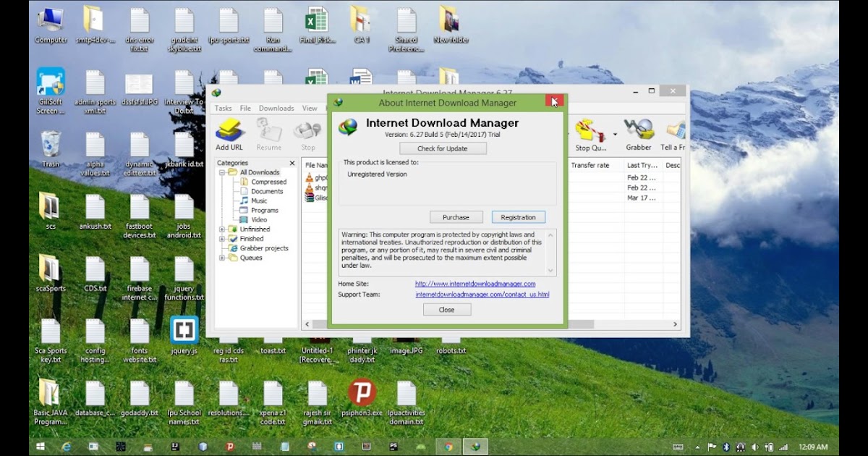This screenshot has height=456, width=868.
Task: Select the Basic JAVA Program folder icon
Action: pyautogui.click(x=50, y=402)
